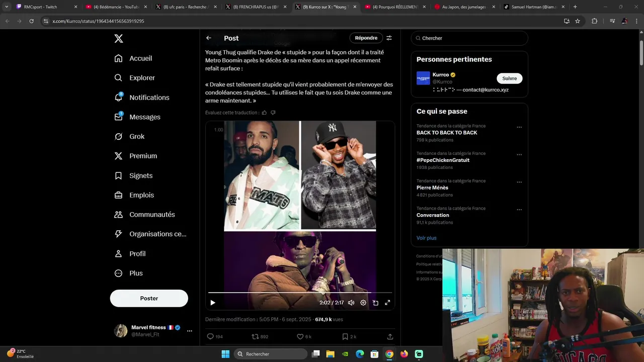Image resolution: width=644 pixels, height=362 pixels.
Task: Open video settings gear
Action: [363, 303]
